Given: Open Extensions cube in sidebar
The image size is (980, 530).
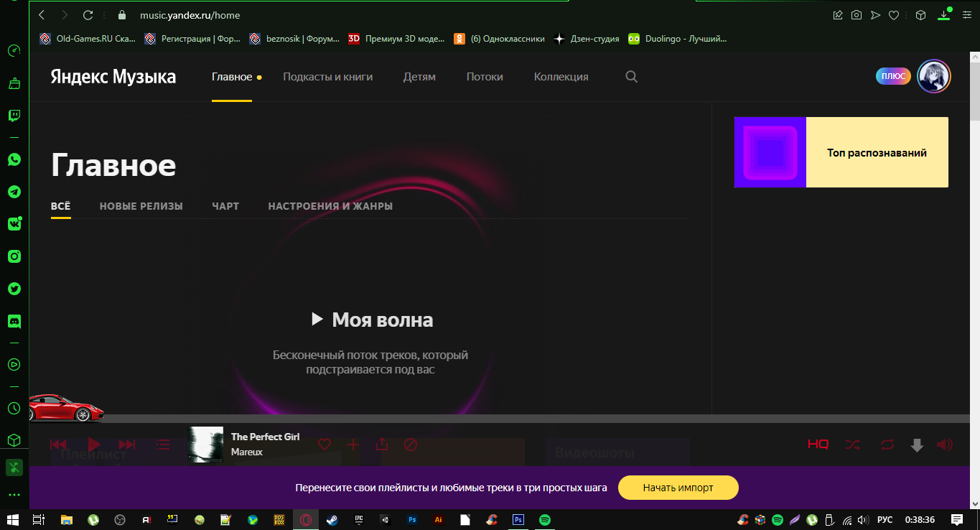Looking at the screenshot, I should 14,440.
